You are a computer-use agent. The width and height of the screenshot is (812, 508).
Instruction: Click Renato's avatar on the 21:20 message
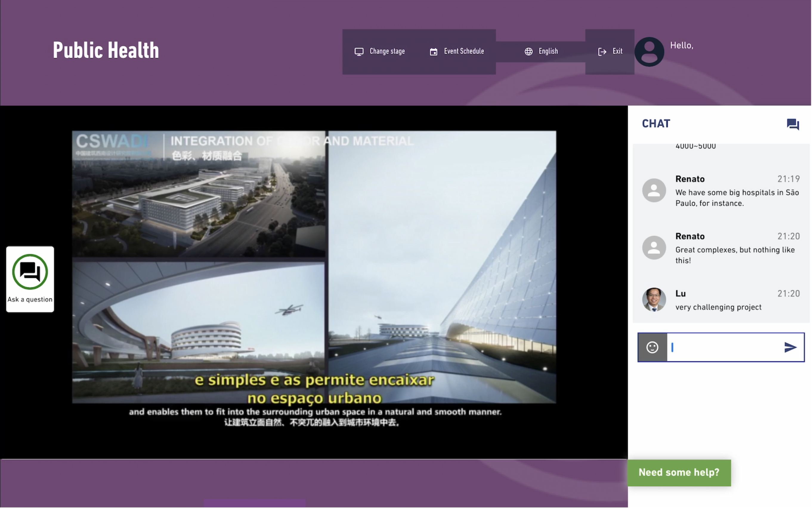coord(654,248)
